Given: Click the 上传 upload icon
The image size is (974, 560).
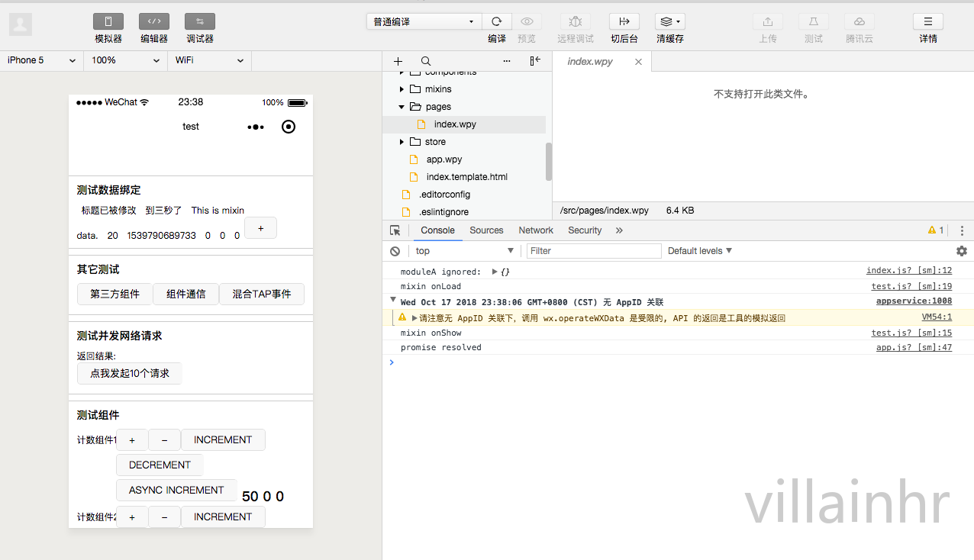Looking at the screenshot, I should pyautogui.click(x=768, y=21).
